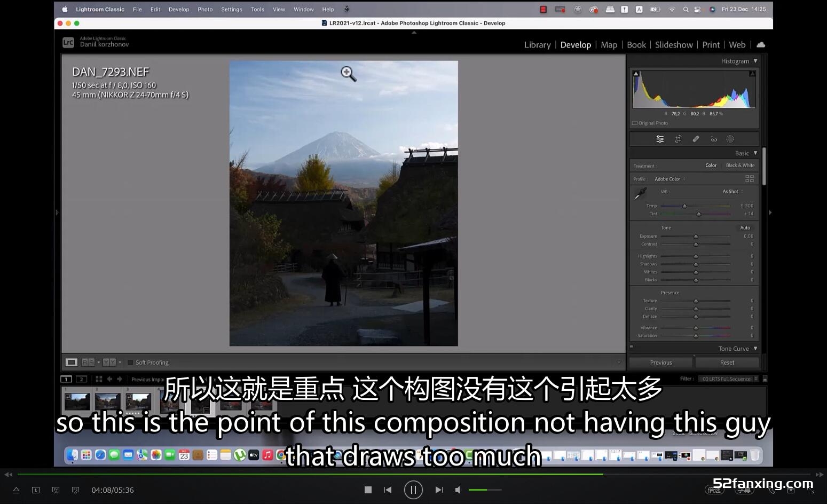Image resolution: width=827 pixels, height=504 pixels.
Task: Hide the right panel group arrow
Action: [770, 212]
